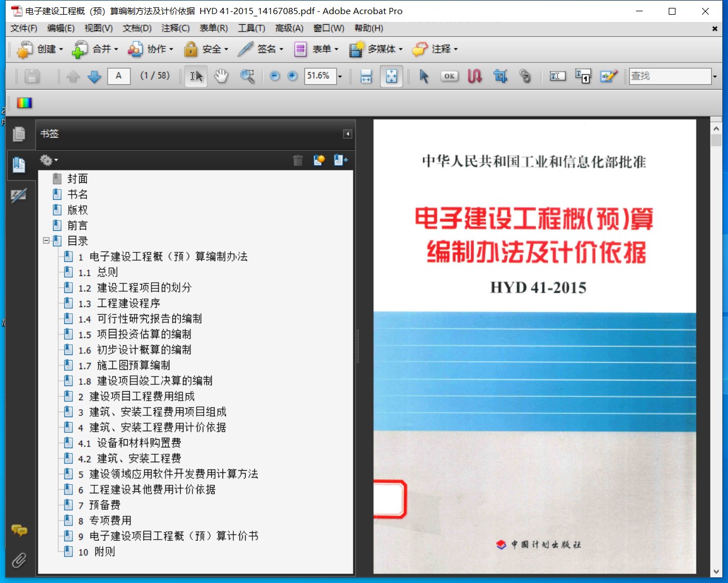The width and height of the screenshot is (728, 583).
Task: Select the 封面 bookmark
Action: [77, 179]
